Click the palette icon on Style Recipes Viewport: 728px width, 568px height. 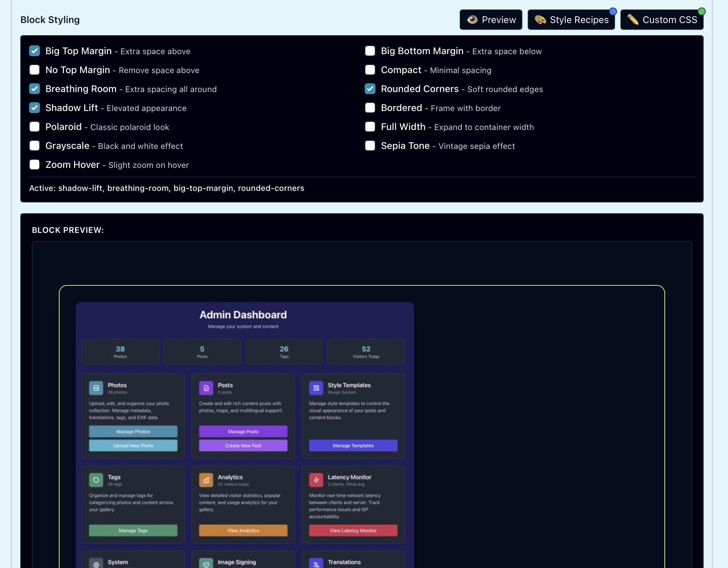(540, 20)
